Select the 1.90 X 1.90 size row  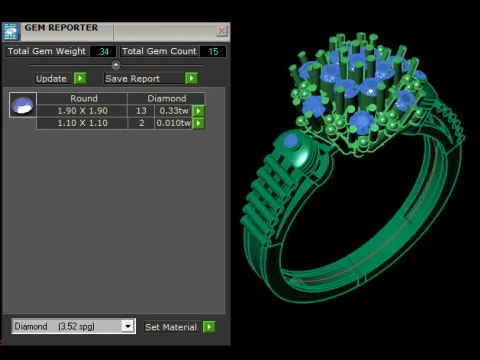coord(82,111)
